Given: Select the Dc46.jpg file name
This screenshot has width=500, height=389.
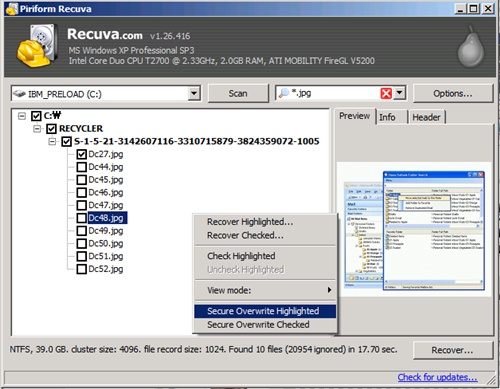Looking at the screenshot, I should click(106, 193).
